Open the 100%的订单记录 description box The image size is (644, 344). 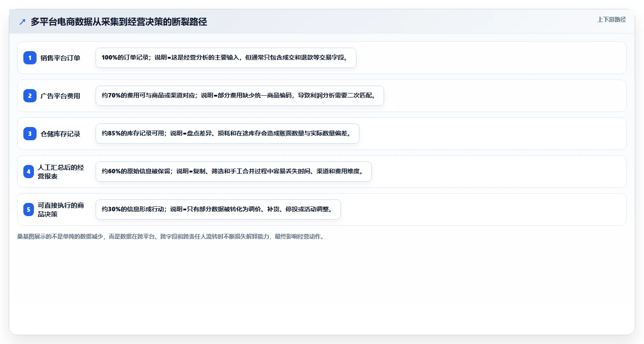click(x=226, y=58)
